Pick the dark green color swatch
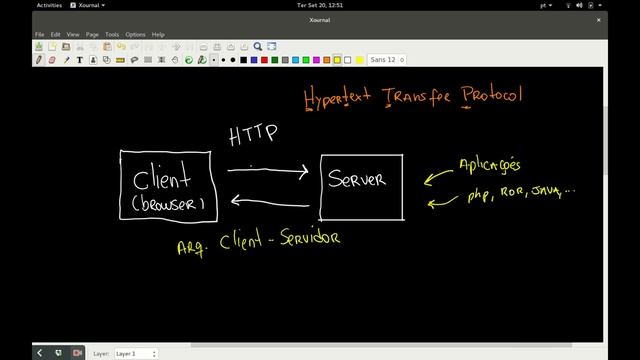Viewport: 640px width, 360px height. pyautogui.click(x=275, y=60)
